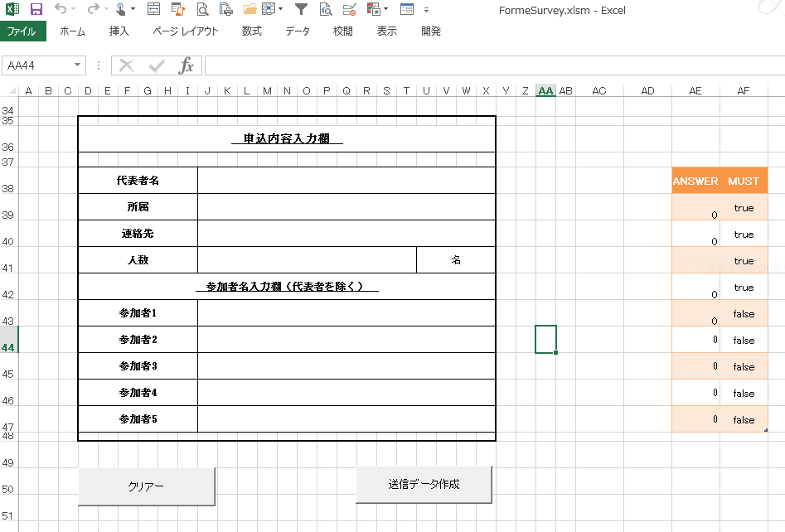This screenshot has height=532, width=785.
Task: Click the Open folder icon
Action: click(x=250, y=10)
